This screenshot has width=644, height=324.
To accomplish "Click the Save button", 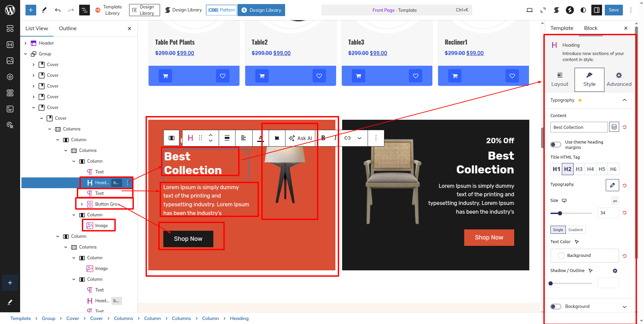I will coord(614,10).
